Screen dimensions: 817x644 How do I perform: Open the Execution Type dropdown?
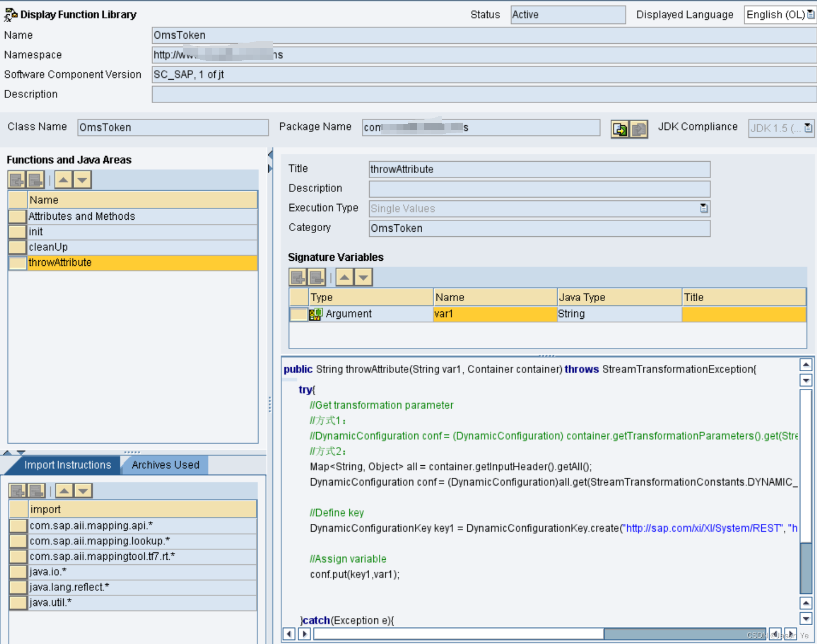(x=704, y=208)
